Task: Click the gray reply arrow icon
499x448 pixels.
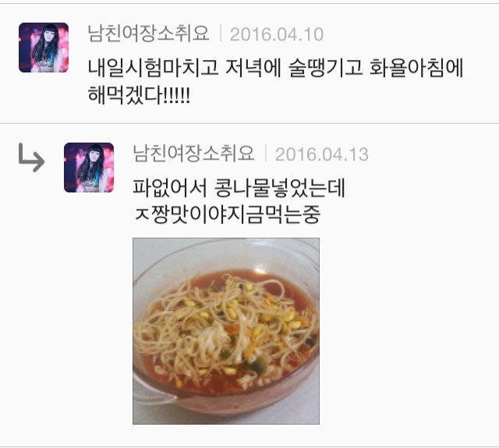Action: [x=31, y=157]
